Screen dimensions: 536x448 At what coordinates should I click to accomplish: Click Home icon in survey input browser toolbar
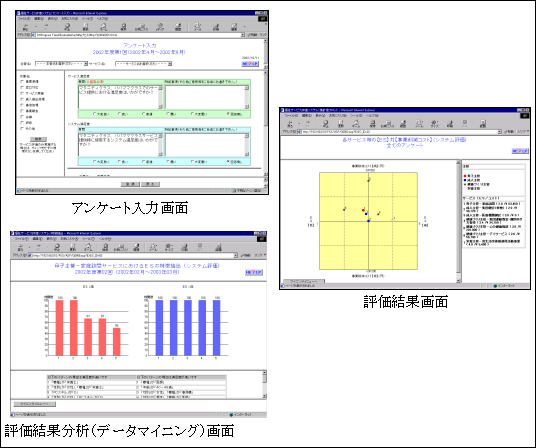click(x=104, y=27)
